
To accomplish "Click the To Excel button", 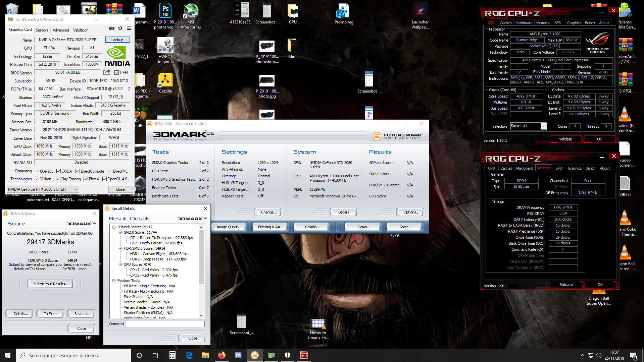I will [x=51, y=314].
